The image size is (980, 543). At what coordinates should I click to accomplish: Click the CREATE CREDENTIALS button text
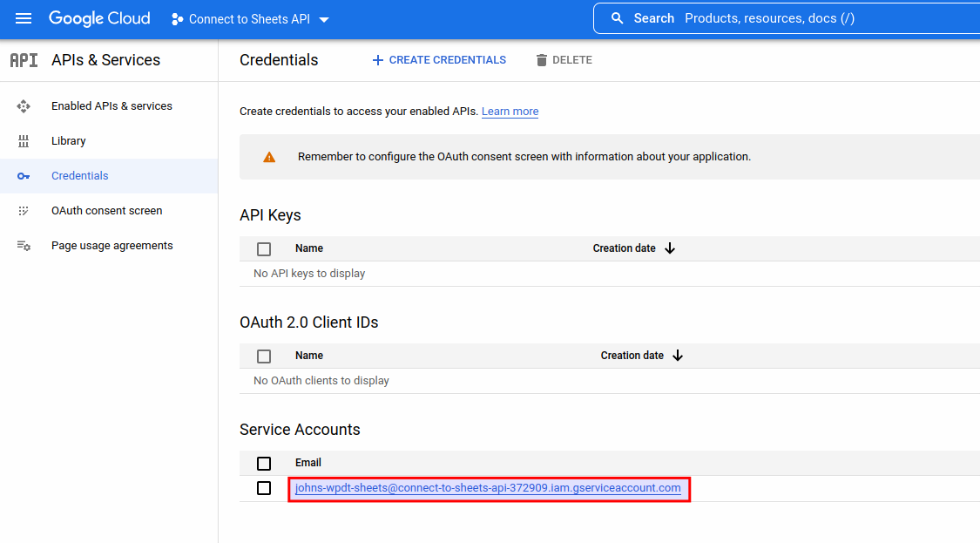(x=448, y=60)
